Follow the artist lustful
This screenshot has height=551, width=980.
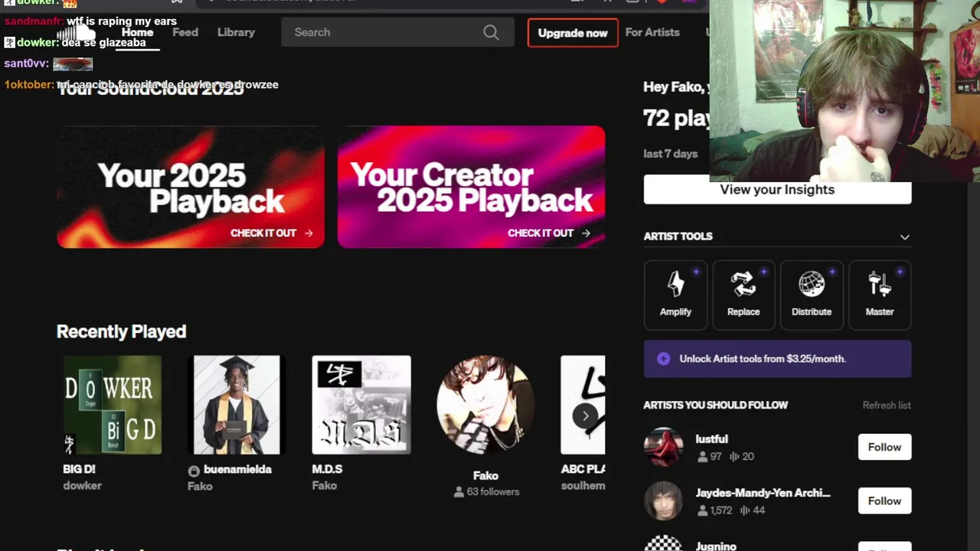884,447
